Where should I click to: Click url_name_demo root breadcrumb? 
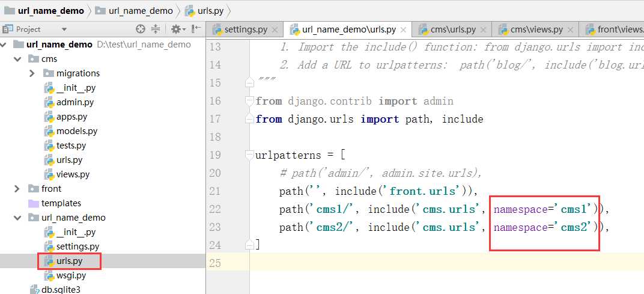(44, 11)
